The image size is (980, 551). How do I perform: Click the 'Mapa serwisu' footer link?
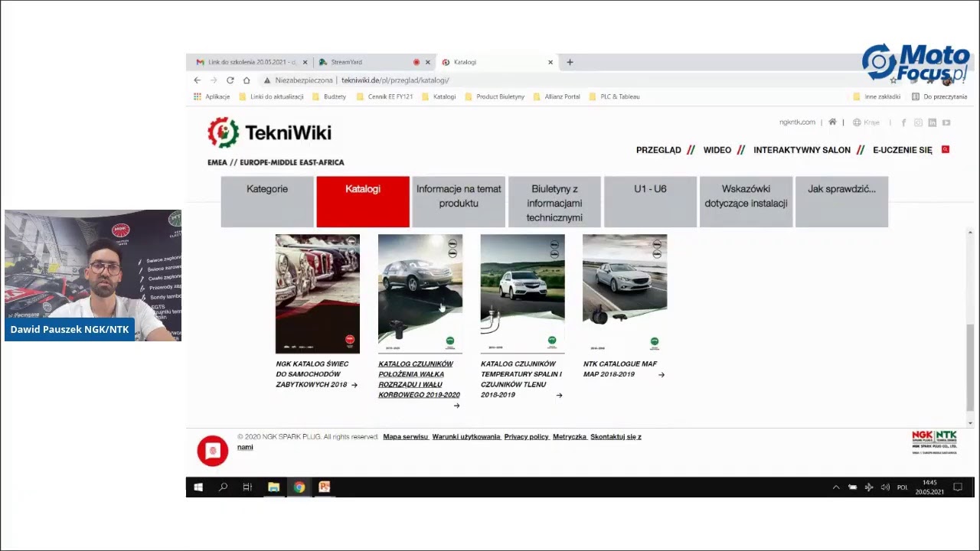[x=406, y=437]
